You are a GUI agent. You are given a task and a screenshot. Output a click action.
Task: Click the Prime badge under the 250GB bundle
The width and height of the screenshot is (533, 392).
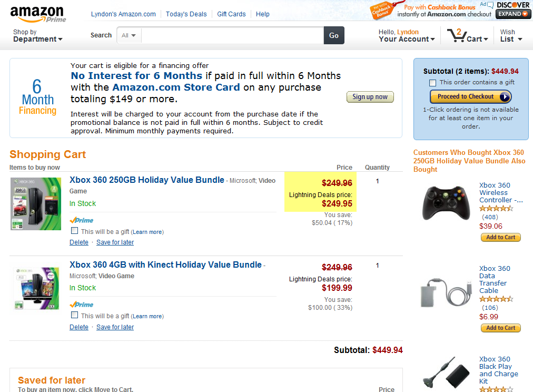click(82, 220)
